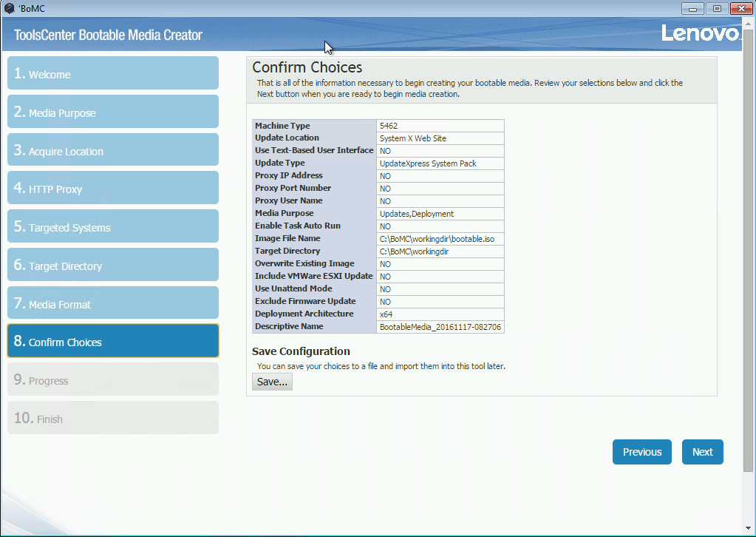Click the 'Save Configuration' heading

pyautogui.click(x=301, y=351)
